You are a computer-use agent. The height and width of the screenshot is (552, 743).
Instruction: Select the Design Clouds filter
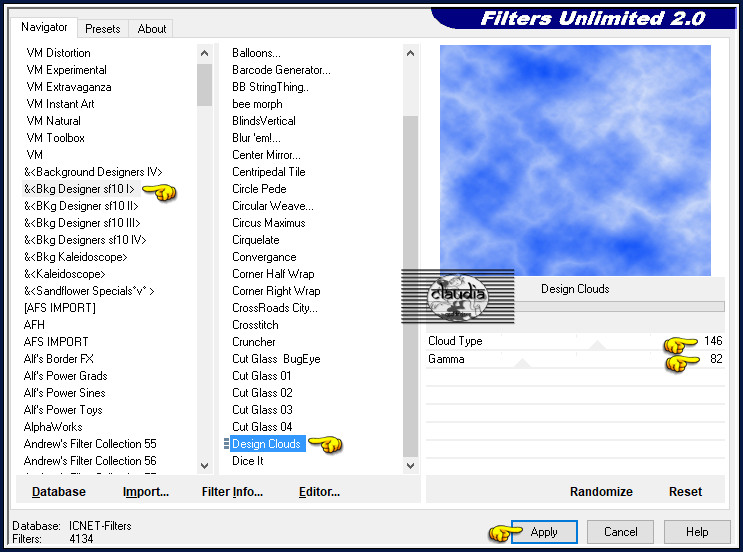pos(266,444)
